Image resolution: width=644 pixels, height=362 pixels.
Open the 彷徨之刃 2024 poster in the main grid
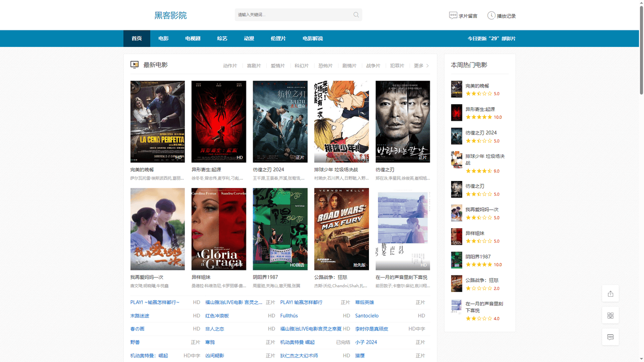coord(280,122)
